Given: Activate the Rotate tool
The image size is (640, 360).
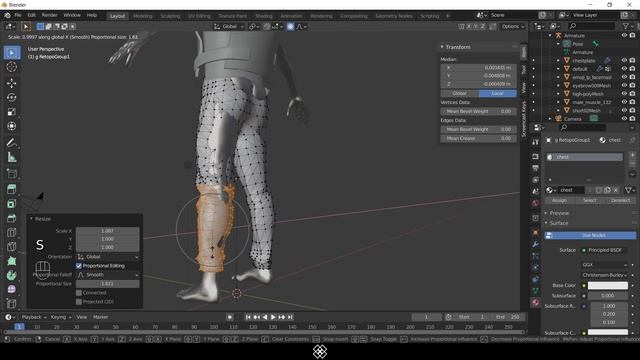Looking at the screenshot, I should (12, 97).
